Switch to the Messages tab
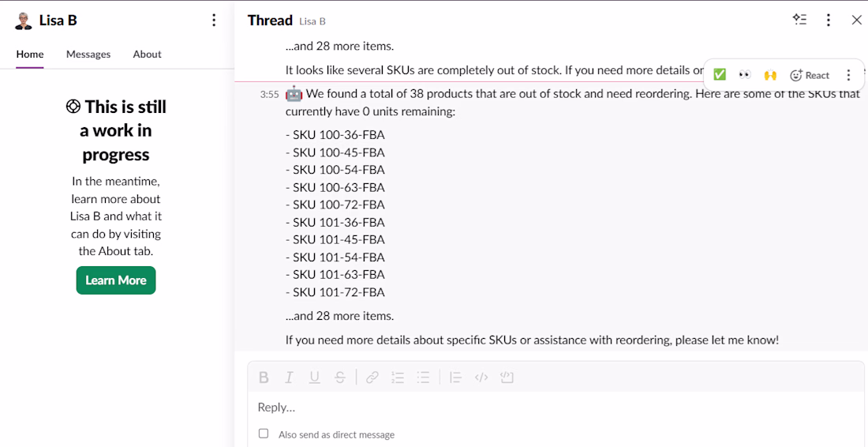The height and width of the screenshot is (447, 868). pyautogui.click(x=88, y=54)
